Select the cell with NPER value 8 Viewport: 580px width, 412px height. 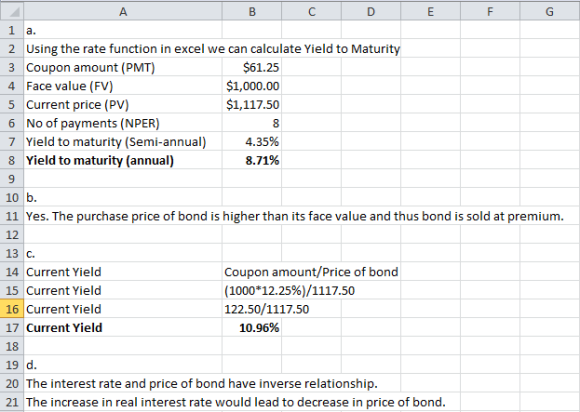point(252,123)
